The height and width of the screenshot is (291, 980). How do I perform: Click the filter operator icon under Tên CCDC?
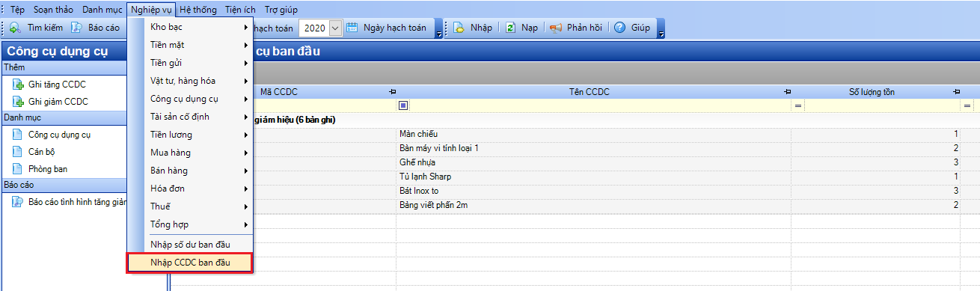[403, 105]
